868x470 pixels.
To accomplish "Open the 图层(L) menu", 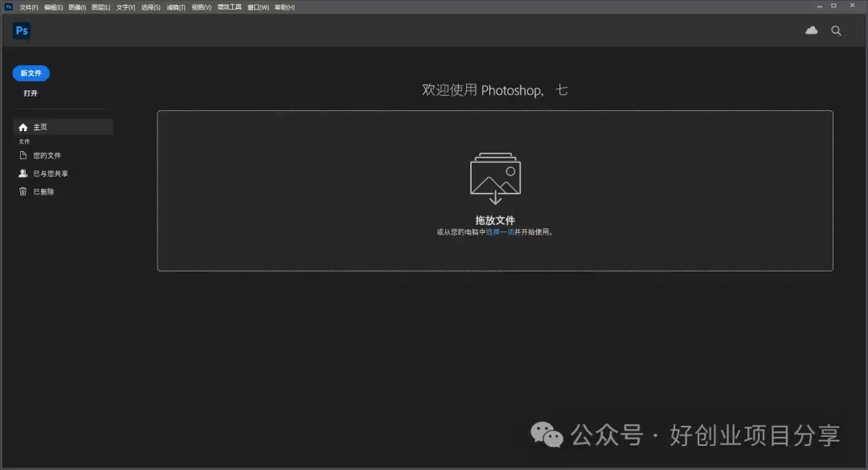I will click(100, 7).
